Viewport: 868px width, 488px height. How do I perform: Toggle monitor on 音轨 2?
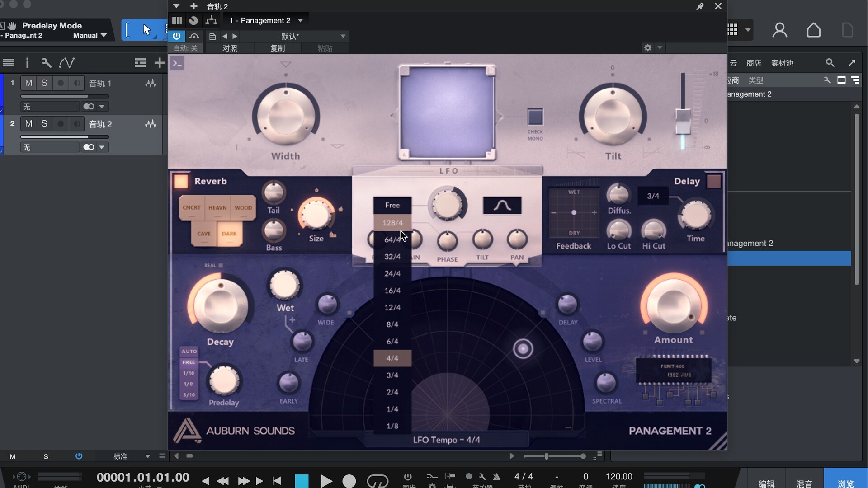point(77,124)
